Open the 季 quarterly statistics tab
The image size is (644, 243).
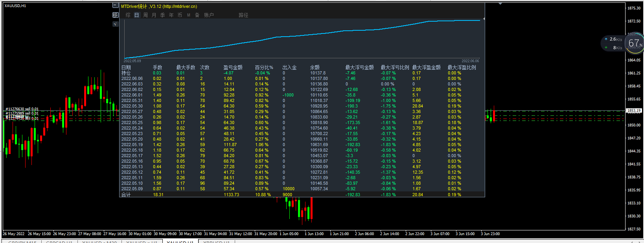pyautogui.click(x=163, y=15)
